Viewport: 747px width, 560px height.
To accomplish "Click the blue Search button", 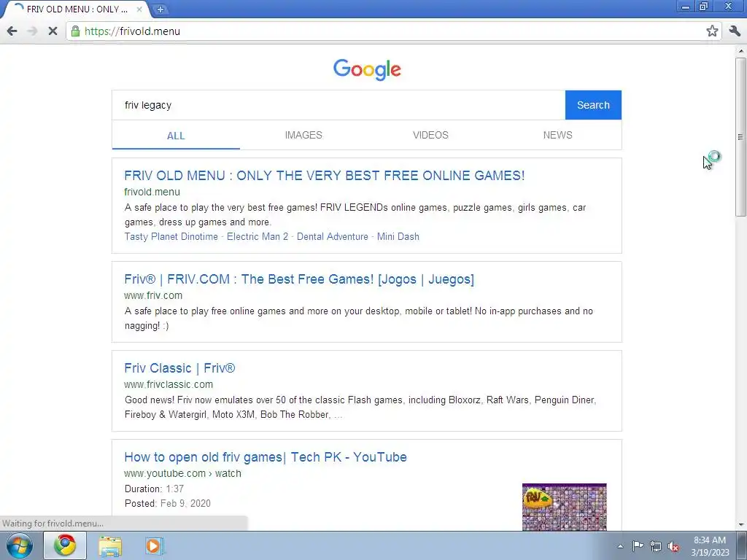I will click(593, 105).
